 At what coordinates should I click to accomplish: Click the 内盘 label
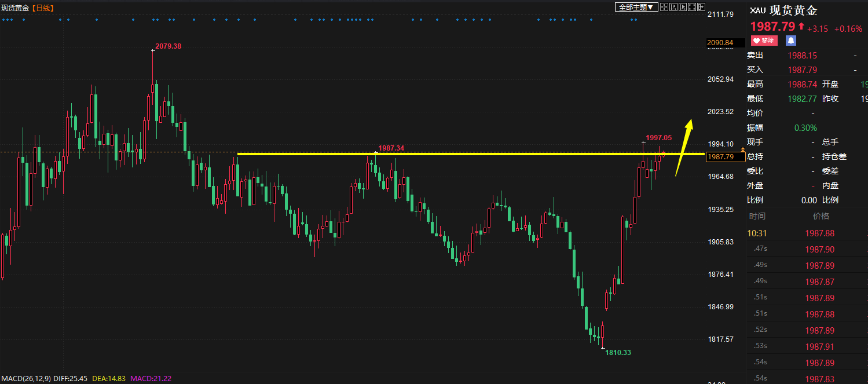[830, 186]
